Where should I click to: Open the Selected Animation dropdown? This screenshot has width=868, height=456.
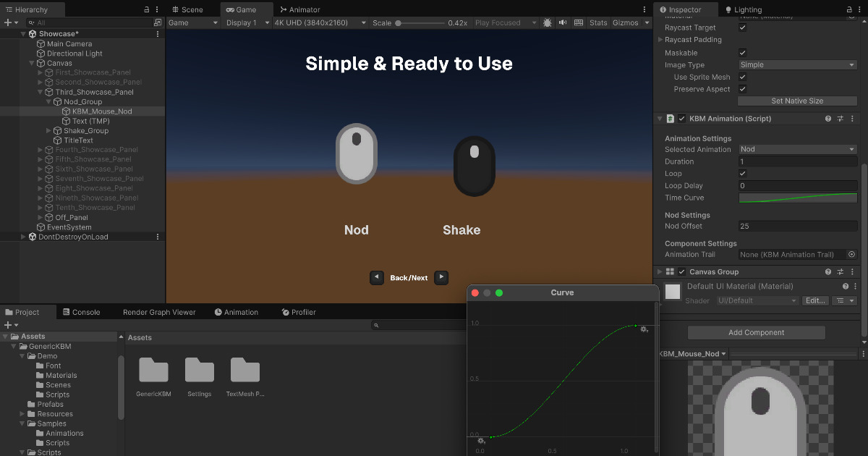796,149
